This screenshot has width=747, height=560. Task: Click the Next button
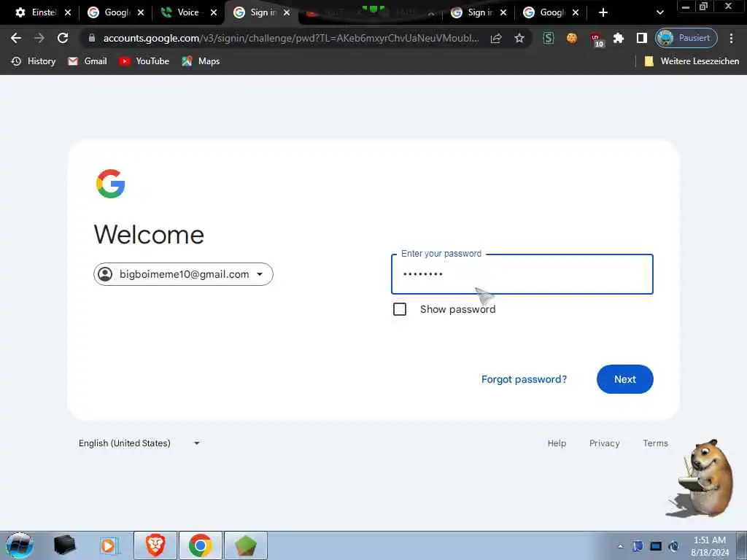(x=625, y=379)
